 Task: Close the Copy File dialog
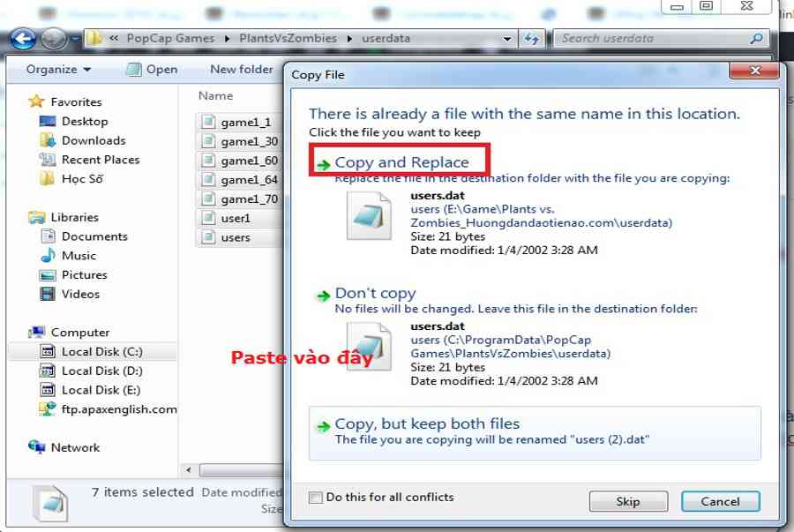point(754,71)
